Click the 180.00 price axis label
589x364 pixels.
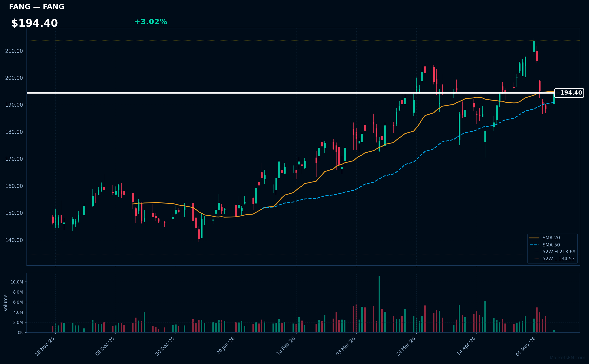tap(14, 132)
